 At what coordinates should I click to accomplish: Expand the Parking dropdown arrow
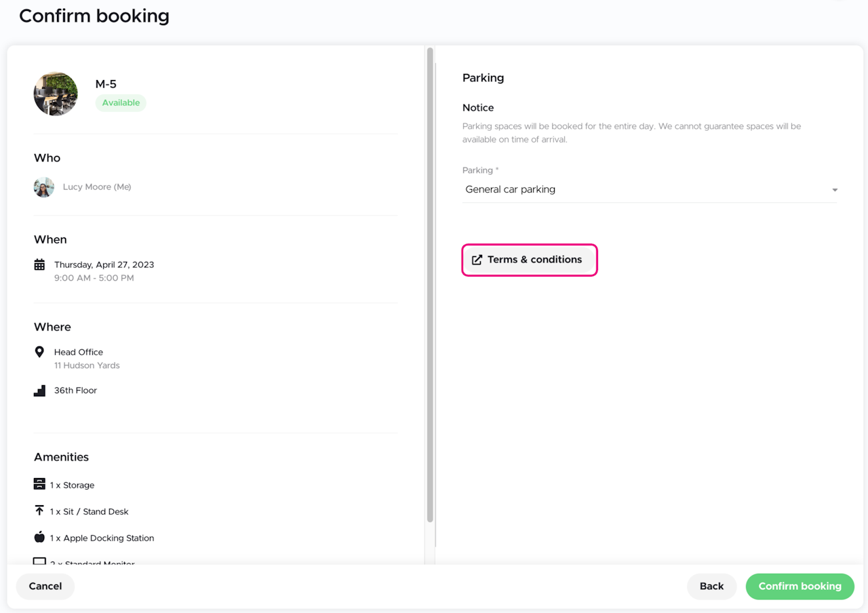point(835,190)
